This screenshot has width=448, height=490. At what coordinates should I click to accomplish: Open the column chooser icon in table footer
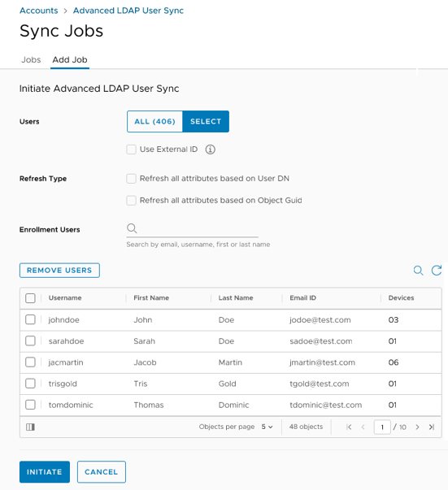click(30, 427)
